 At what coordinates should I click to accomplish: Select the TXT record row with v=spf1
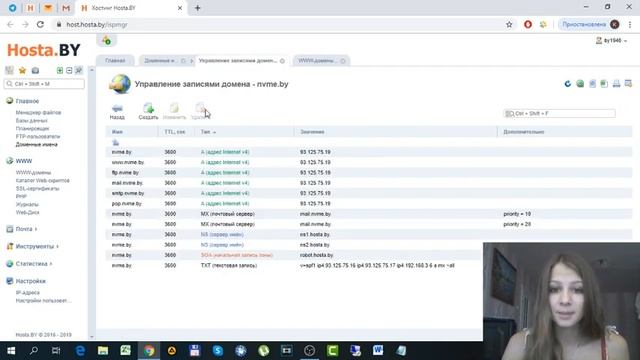(294, 265)
